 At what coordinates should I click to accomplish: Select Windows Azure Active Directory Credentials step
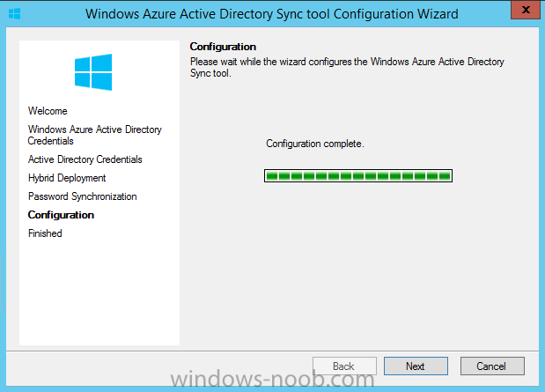tap(95, 135)
